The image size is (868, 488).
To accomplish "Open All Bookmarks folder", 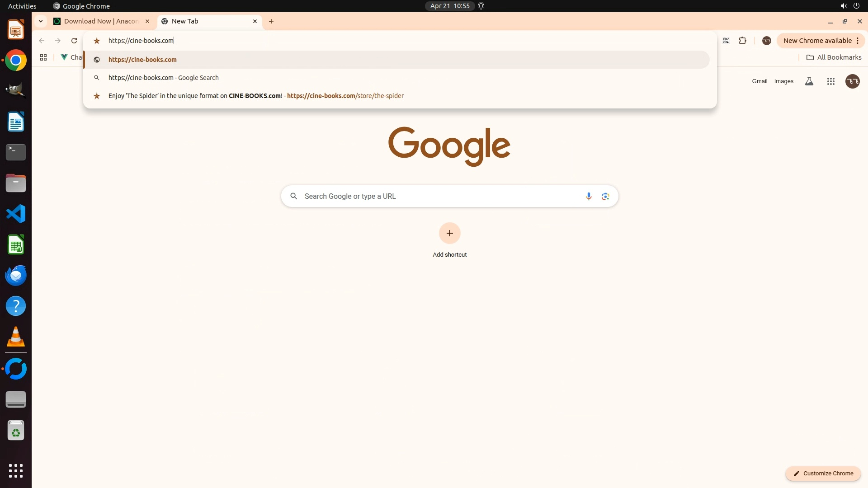I will 834,57.
